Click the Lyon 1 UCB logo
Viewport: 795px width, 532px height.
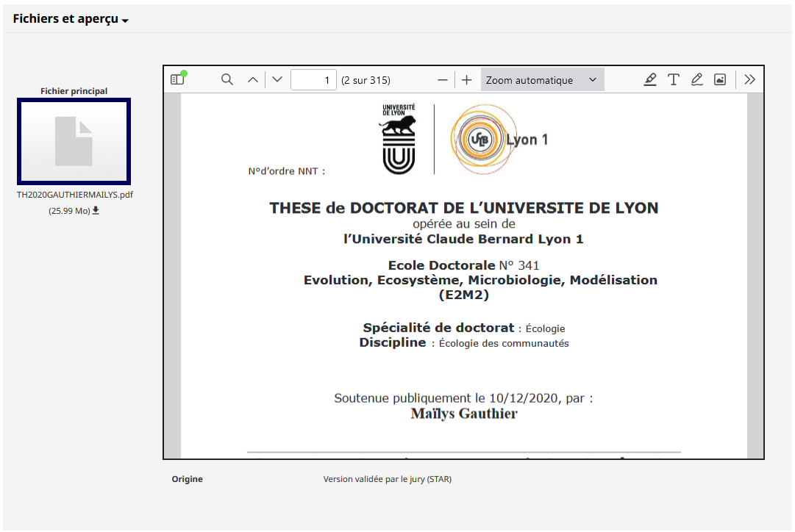(x=499, y=140)
